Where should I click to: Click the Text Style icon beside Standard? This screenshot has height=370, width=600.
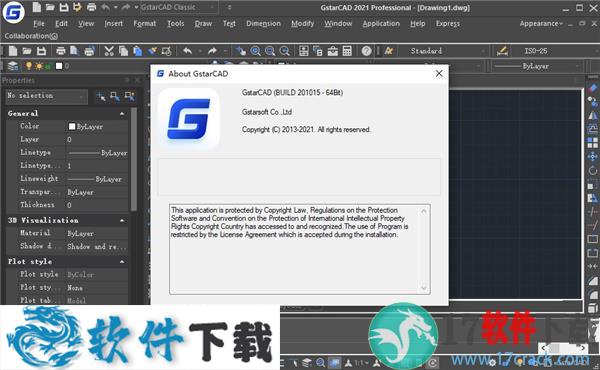click(x=389, y=51)
